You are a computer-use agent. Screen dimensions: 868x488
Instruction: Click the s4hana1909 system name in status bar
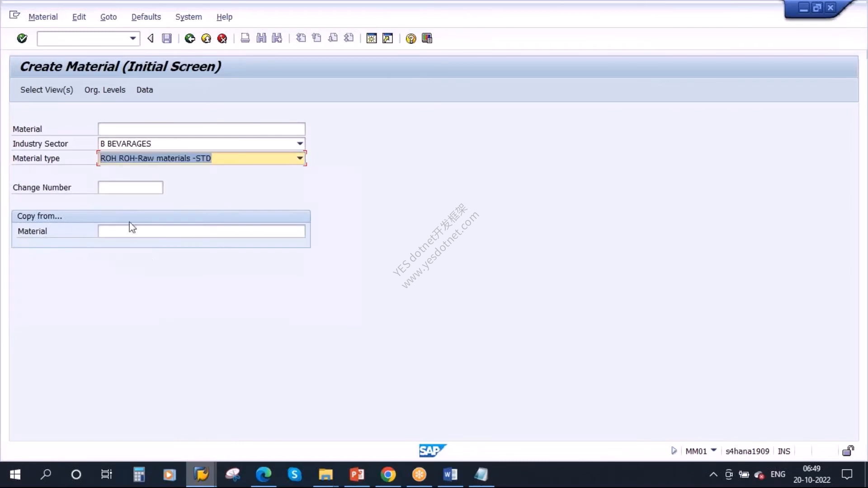tap(747, 451)
